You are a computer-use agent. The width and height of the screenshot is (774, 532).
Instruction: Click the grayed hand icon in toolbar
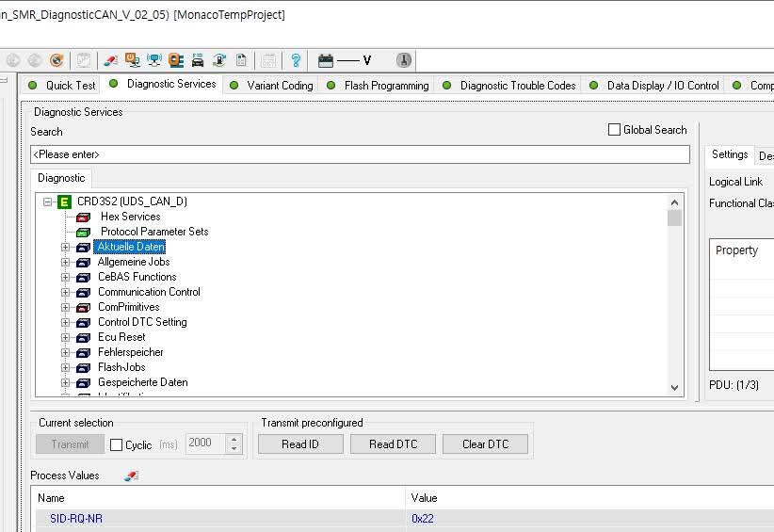coord(84,60)
